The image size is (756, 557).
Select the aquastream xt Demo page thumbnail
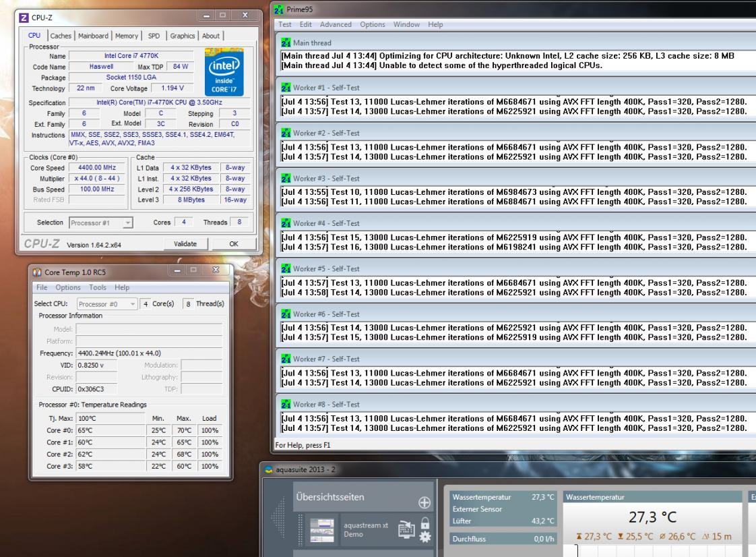click(x=322, y=530)
